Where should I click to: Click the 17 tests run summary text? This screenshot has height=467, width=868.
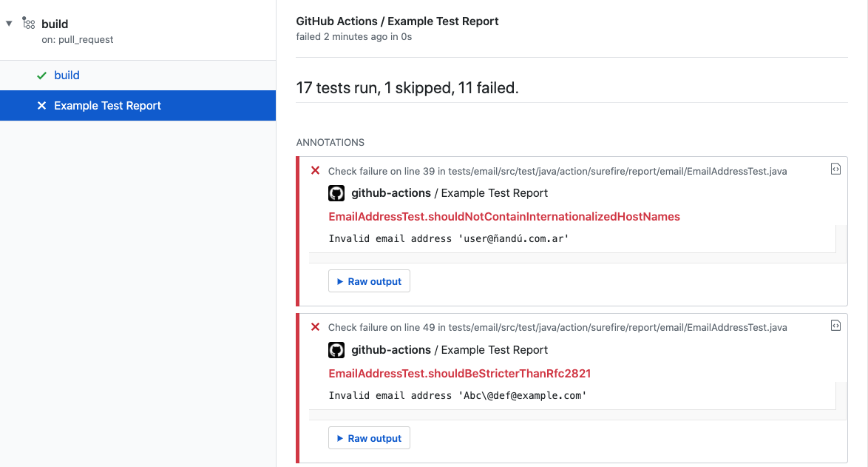click(407, 88)
